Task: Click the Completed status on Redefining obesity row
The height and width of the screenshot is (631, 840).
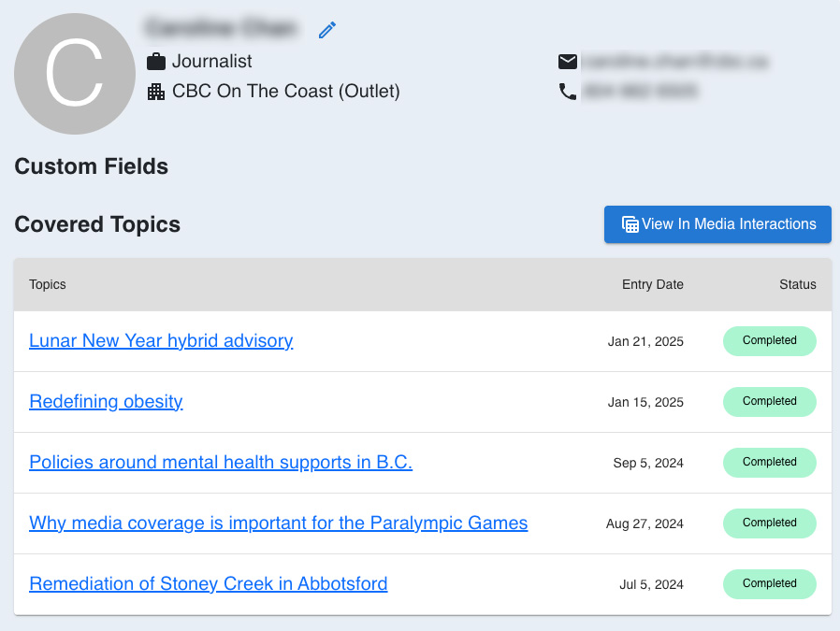Action: [x=769, y=402]
